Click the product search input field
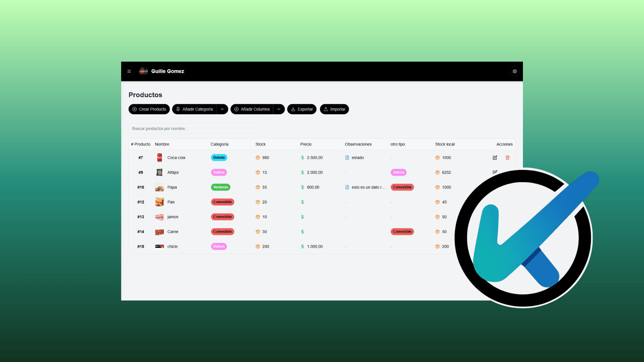Viewport: 644px width, 362px height. pyautogui.click(x=192, y=128)
